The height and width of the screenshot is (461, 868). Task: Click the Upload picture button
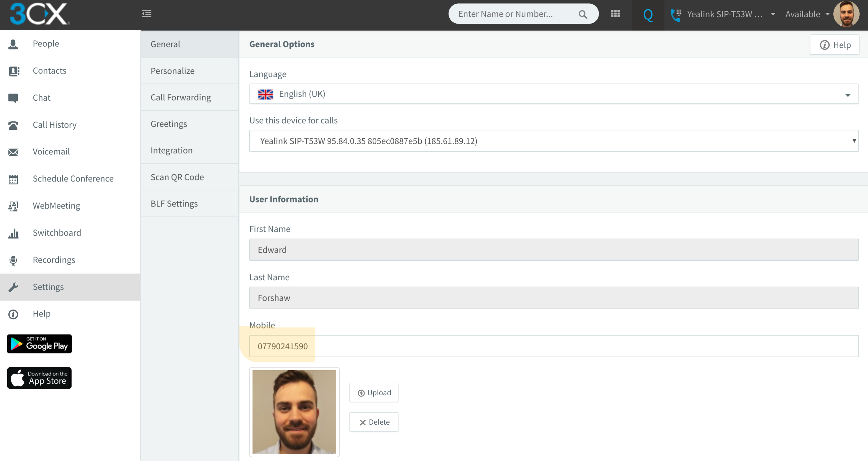coord(374,393)
